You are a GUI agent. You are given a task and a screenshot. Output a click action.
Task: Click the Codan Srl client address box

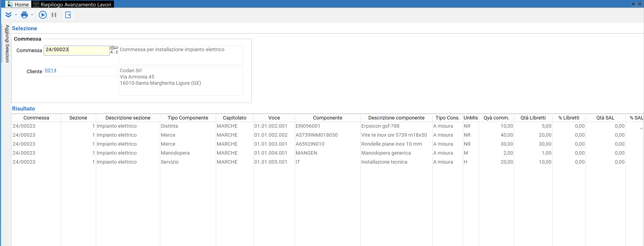pos(181,81)
